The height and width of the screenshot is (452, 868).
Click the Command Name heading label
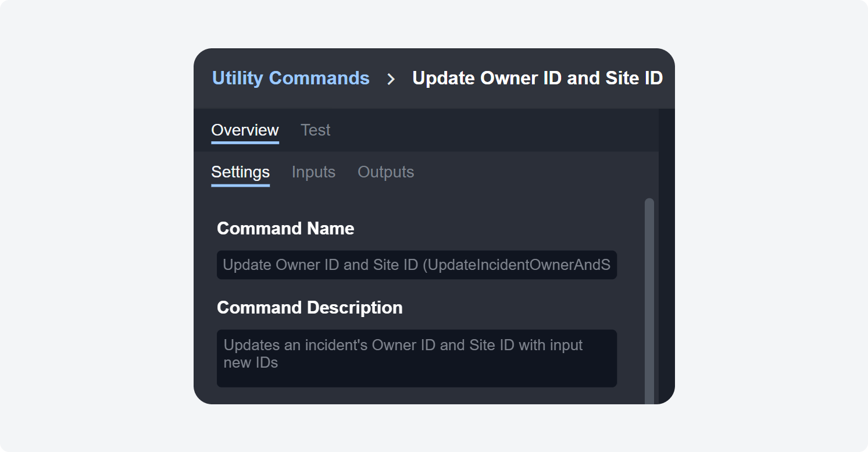(x=285, y=229)
